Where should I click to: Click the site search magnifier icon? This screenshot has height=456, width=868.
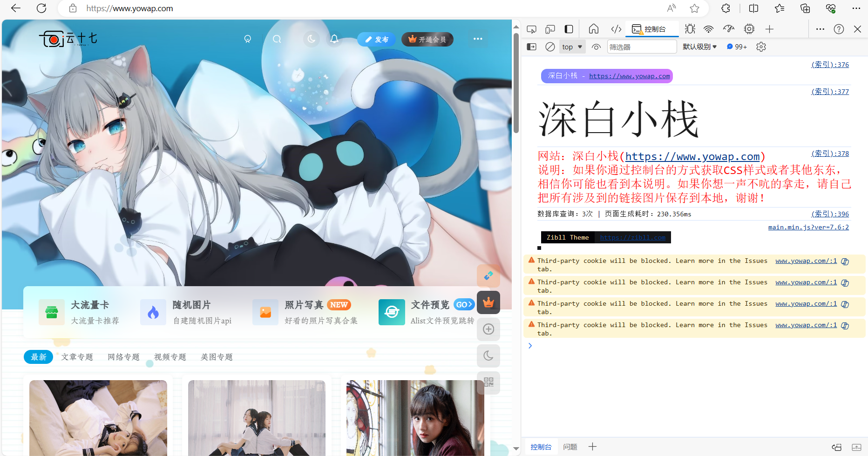tap(277, 39)
